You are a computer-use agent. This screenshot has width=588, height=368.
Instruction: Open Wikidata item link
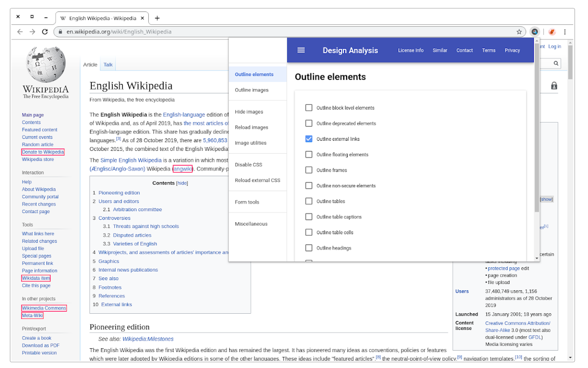[x=36, y=278]
